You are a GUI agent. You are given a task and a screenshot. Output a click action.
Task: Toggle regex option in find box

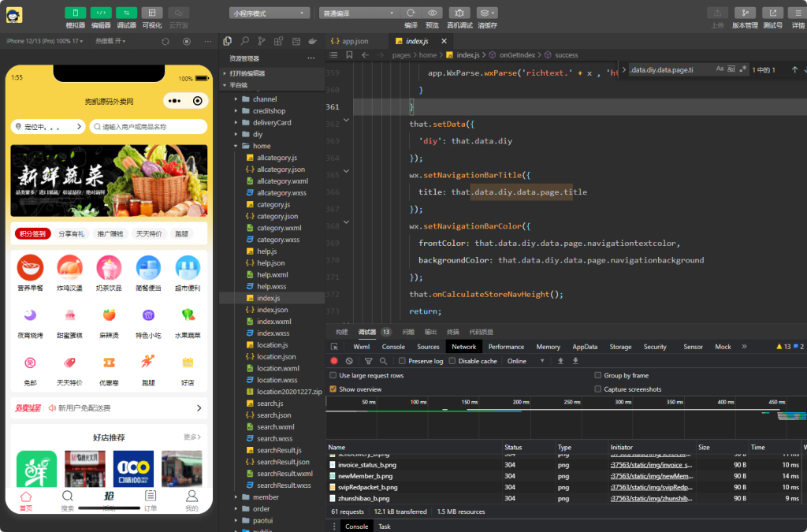click(742, 69)
